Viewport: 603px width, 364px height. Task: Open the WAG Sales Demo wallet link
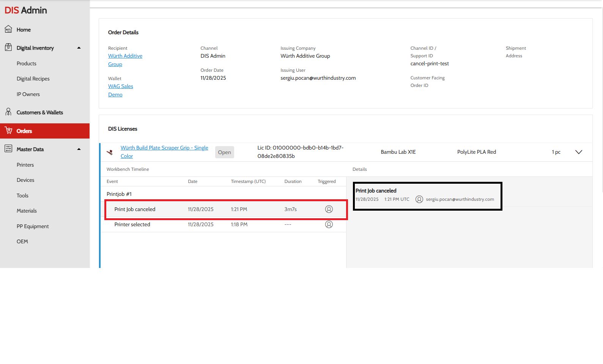coord(120,87)
